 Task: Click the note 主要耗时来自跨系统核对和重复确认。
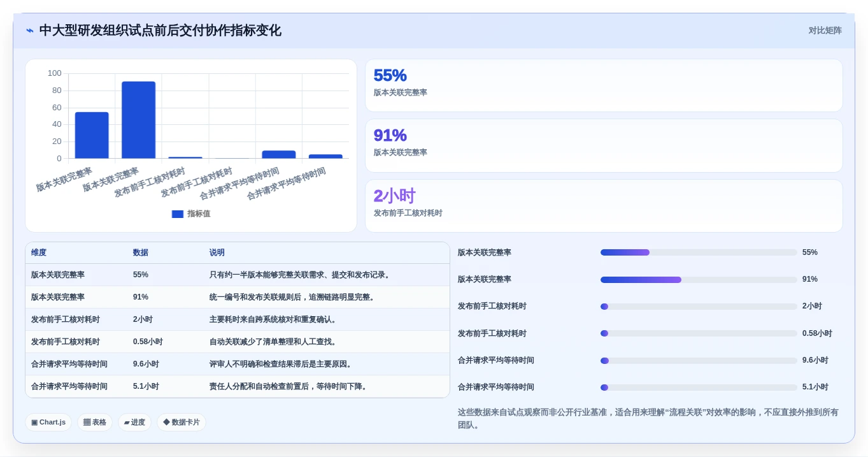coord(274,320)
